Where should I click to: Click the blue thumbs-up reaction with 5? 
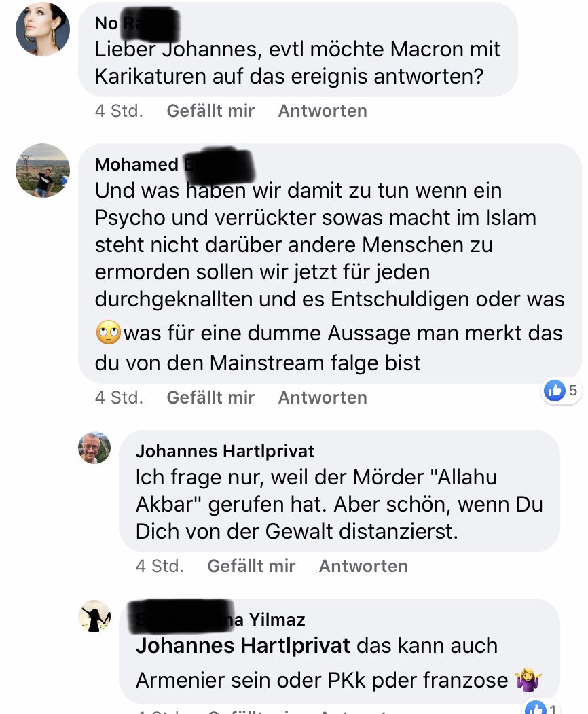pos(561,390)
